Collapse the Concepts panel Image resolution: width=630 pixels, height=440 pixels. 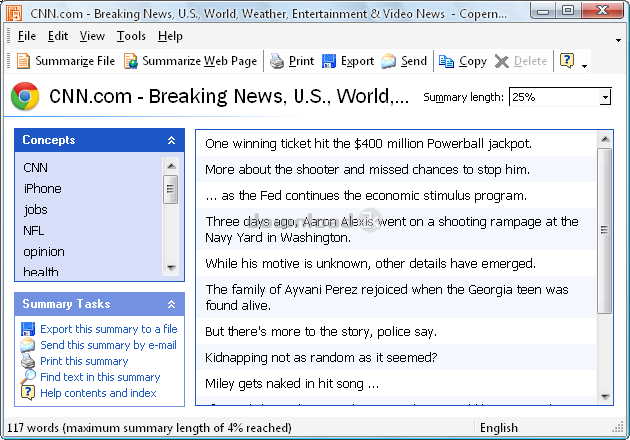pyautogui.click(x=171, y=141)
